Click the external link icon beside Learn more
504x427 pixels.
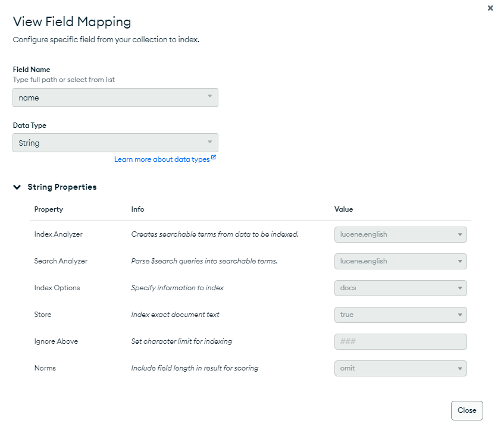(x=214, y=158)
